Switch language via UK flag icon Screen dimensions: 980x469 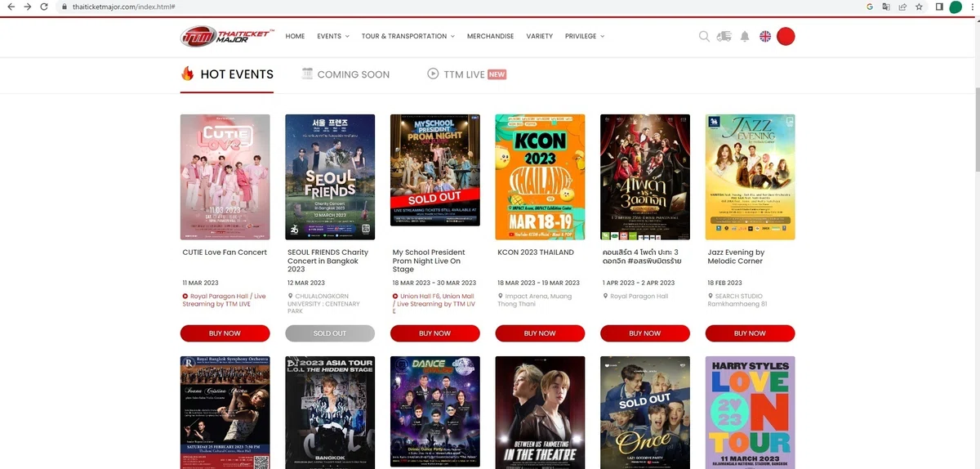[x=765, y=36]
